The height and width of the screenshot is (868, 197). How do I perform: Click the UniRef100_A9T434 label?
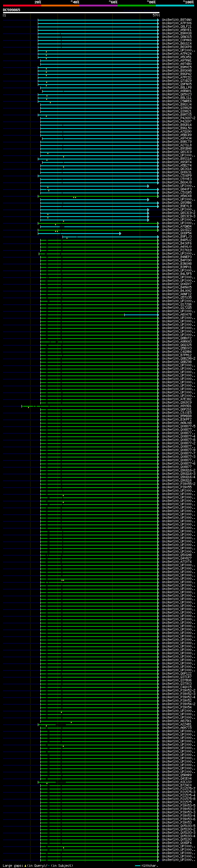pos(177,139)
